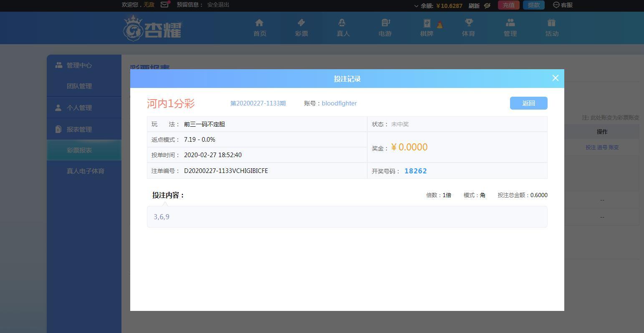Open the 棋牌 card games icon
This screenshot has width=644, height=333.
pos(427,23)
